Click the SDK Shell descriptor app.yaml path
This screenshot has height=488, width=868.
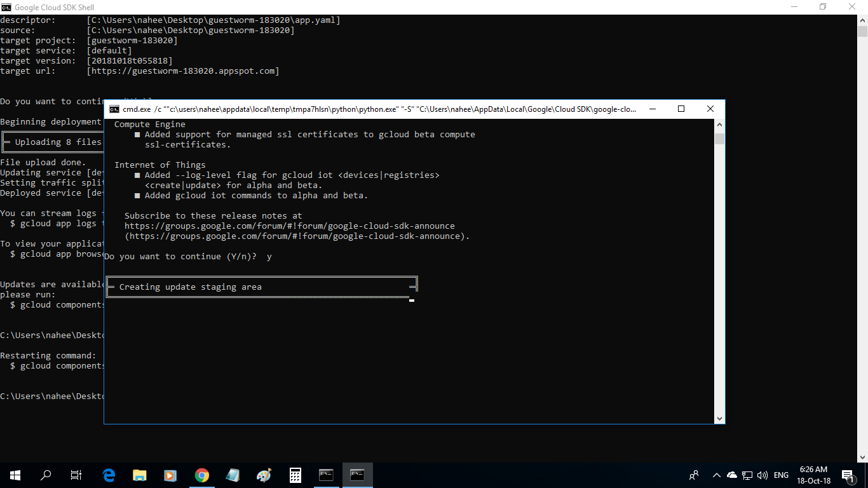[x=214, y=20]
